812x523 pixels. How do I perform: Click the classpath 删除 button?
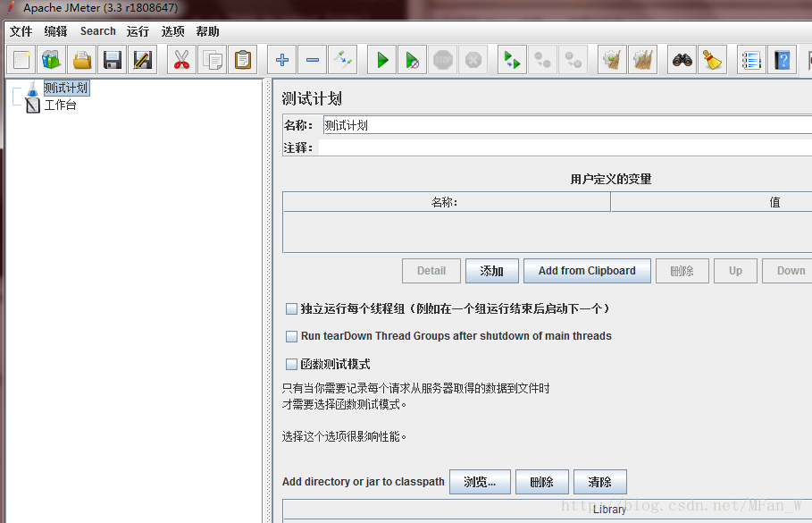[542, 482]
